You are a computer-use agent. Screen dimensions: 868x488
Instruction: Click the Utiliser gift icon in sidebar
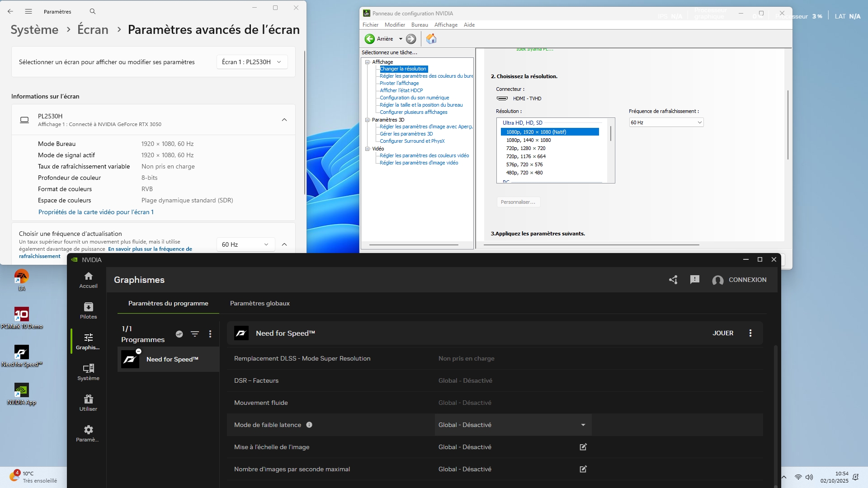pos(88,403)
